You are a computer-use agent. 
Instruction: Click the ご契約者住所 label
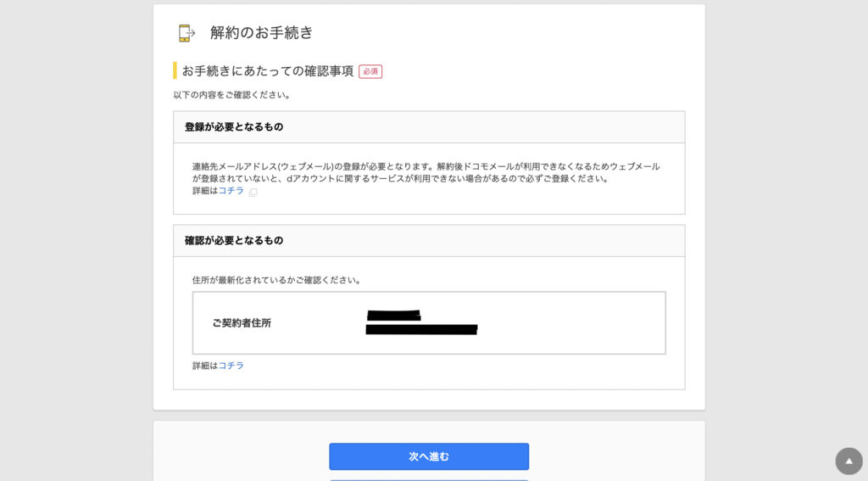point(242,323)
